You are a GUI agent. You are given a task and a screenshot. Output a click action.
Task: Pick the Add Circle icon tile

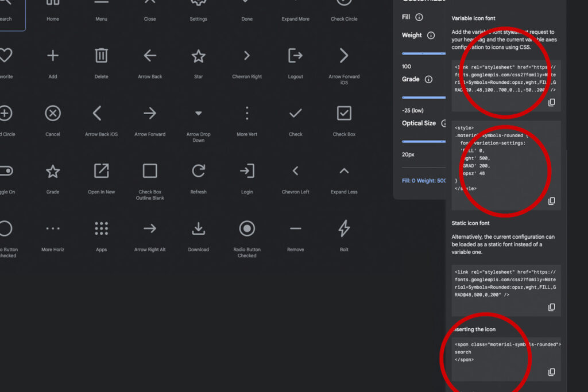click(x=5, y=113)
